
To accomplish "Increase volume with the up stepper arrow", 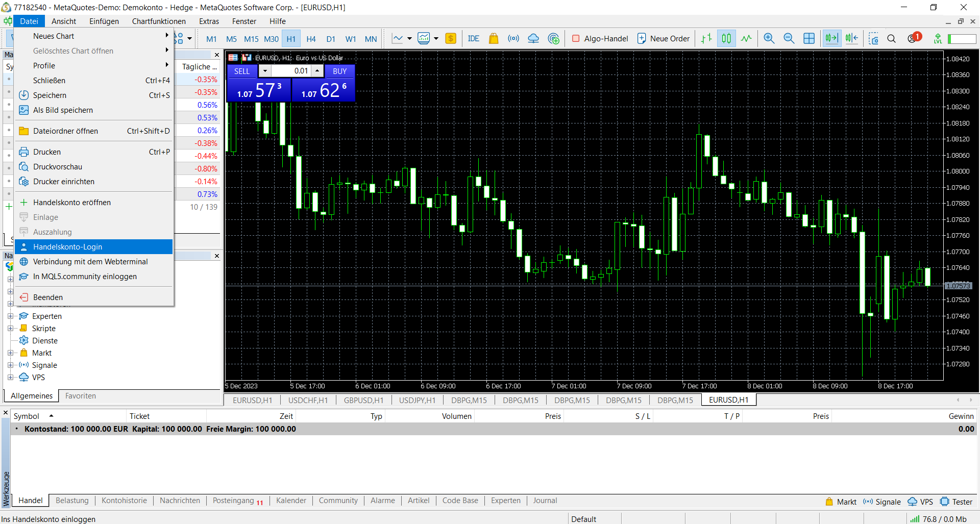I will click(317, 71).
